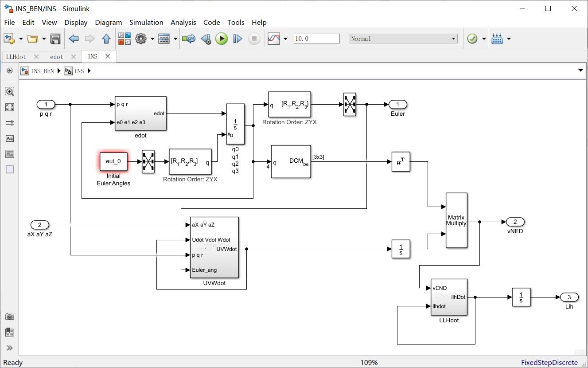The width and height of the screenshot is (588, 368).
Task: Click the Build Model icon
Action: [x=497, y=39]
